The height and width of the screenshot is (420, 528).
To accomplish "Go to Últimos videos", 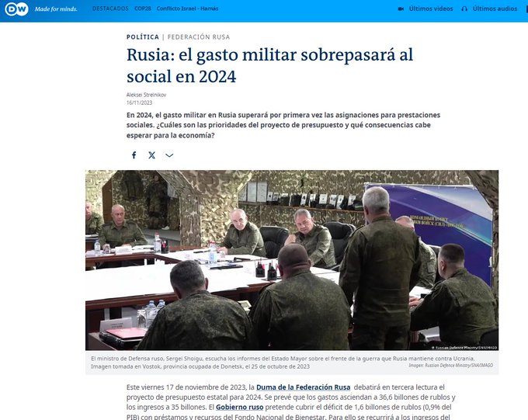I will coord(431,9).
